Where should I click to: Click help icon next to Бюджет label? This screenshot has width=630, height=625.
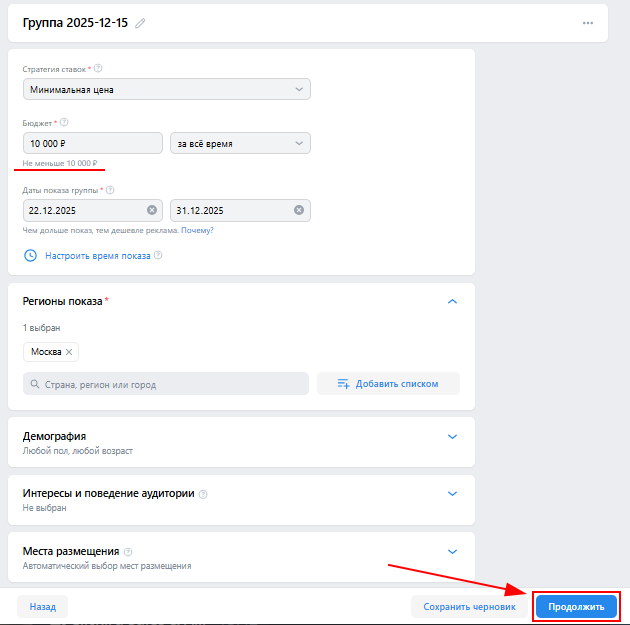tap(64, 123)
